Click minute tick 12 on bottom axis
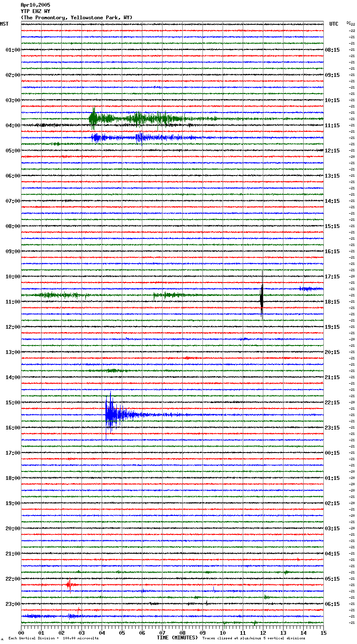 [x=263, y=632]
